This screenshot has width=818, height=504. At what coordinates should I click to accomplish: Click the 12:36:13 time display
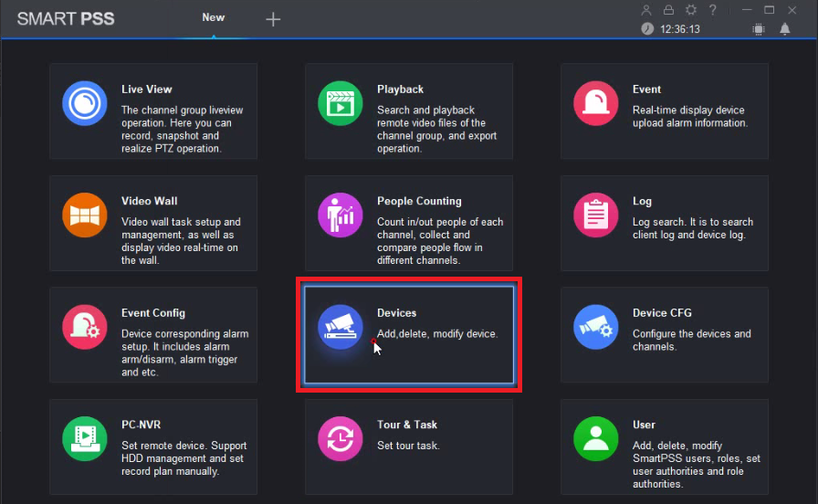tap(680, 29)
